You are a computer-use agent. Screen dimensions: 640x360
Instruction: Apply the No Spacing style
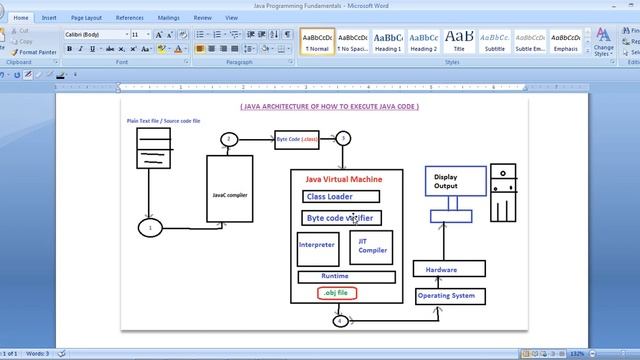point(353,41)
